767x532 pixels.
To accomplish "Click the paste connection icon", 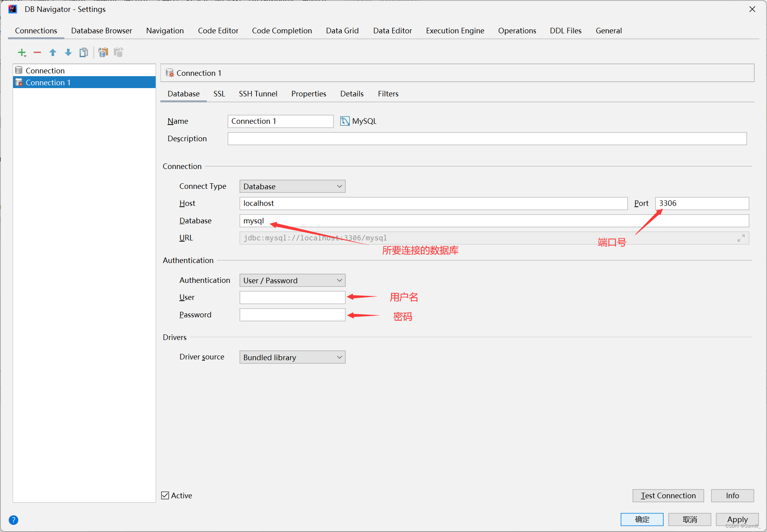I will pyautogui.click(x=118, y=52).
